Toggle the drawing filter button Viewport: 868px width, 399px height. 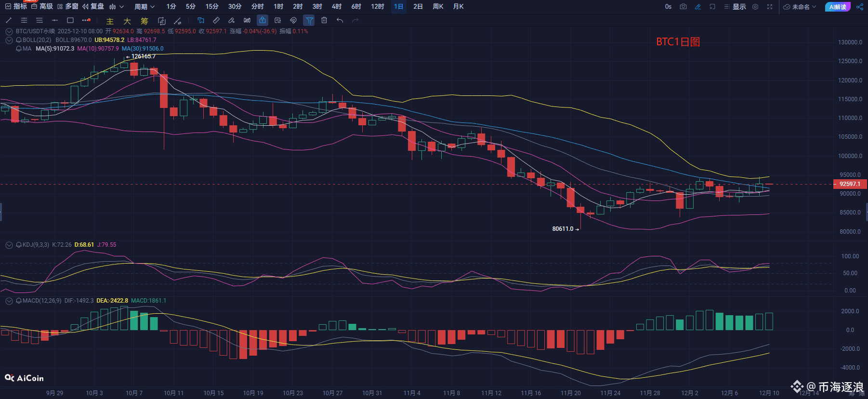coord(309,20)
